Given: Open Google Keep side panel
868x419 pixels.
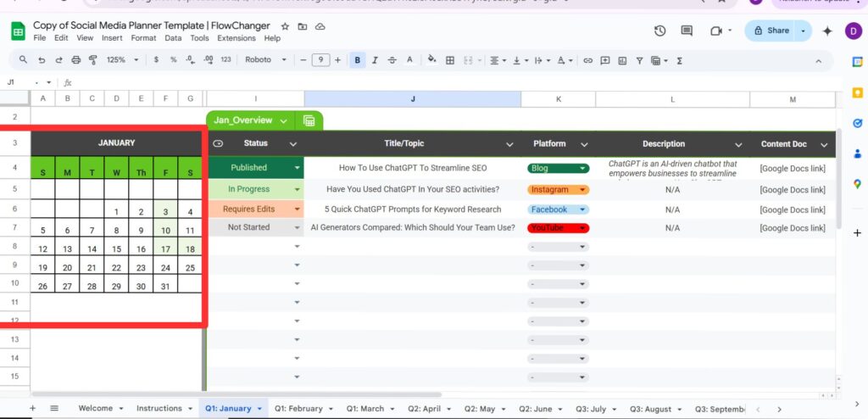Looking at the screenshot, I should (858, 92).
